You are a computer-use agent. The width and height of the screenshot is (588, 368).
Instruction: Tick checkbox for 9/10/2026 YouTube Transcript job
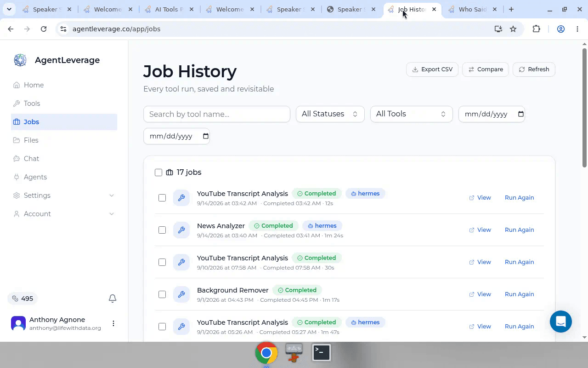[162, 262]
